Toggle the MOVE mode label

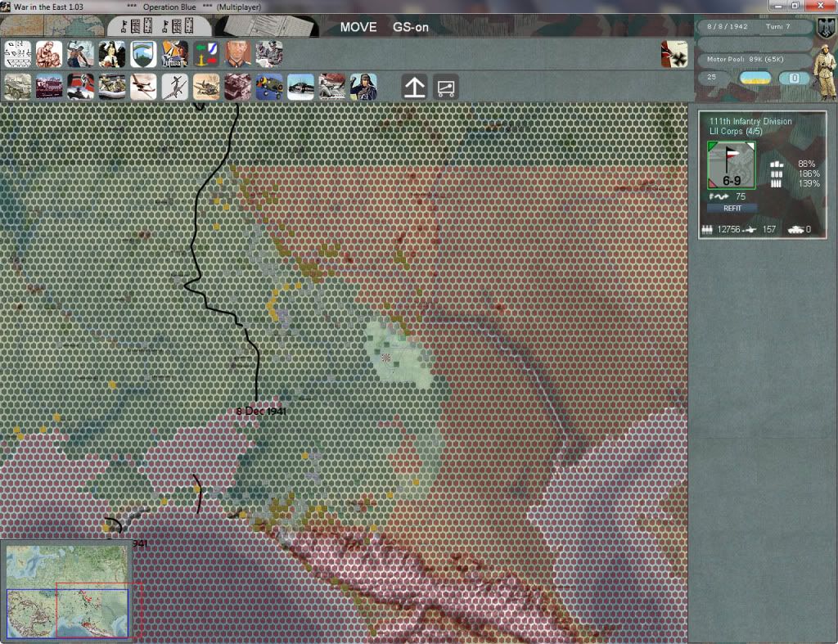click(358, 27)
